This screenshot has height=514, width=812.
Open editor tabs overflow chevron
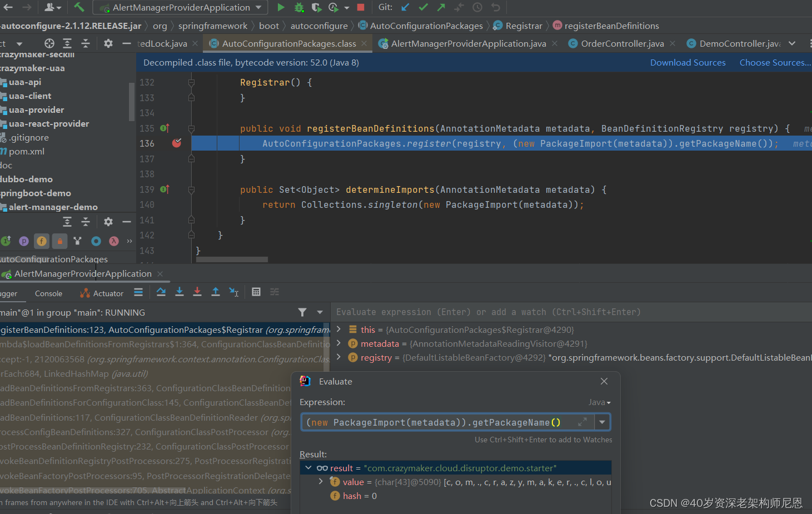(x=792, y=43)
